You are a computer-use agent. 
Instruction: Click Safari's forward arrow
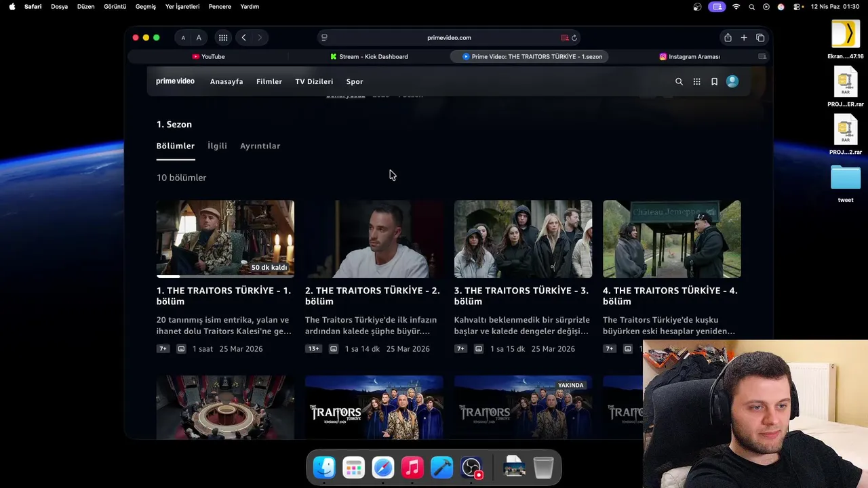260,38
